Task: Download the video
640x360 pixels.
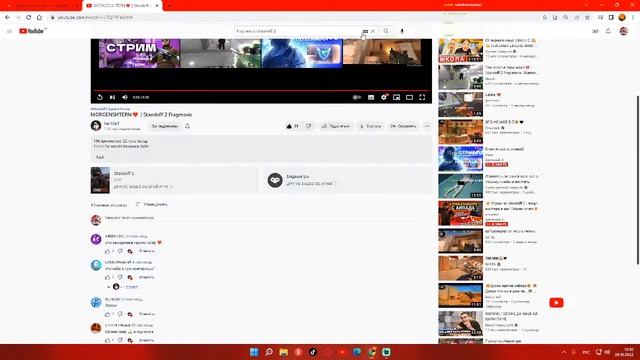Action: (x=371, y=126)
